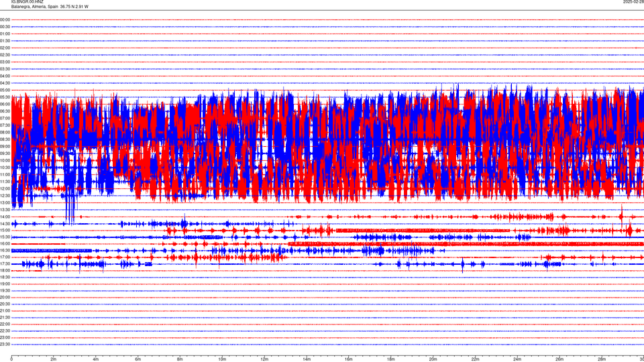Select the 01:30 trace label
This screenshot has width=644, height=362.
point(5,41)
